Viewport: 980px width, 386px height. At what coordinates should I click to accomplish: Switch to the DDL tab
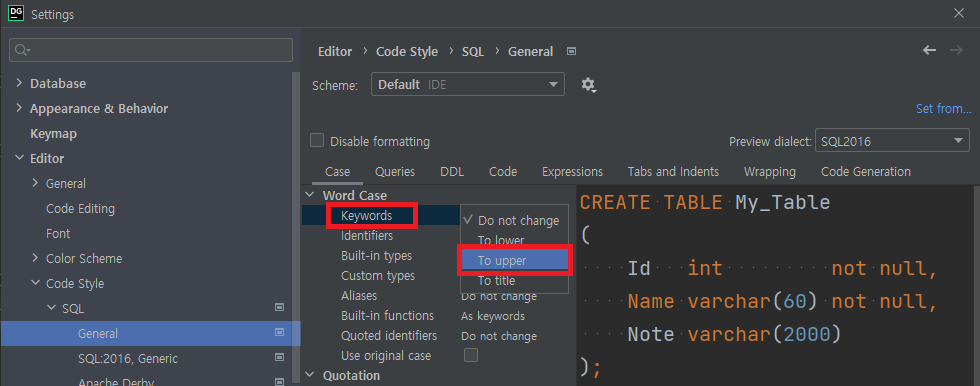tap(452, 171)
